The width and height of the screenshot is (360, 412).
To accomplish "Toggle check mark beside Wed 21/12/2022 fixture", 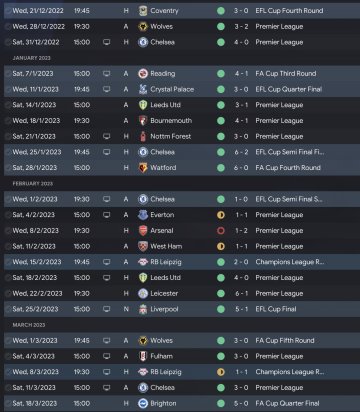I will pos(8,11).
